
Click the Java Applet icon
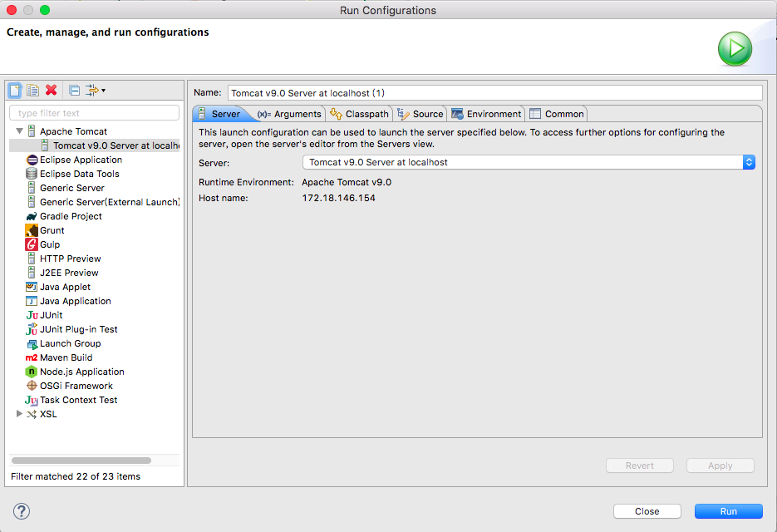(x=32, y=287)
